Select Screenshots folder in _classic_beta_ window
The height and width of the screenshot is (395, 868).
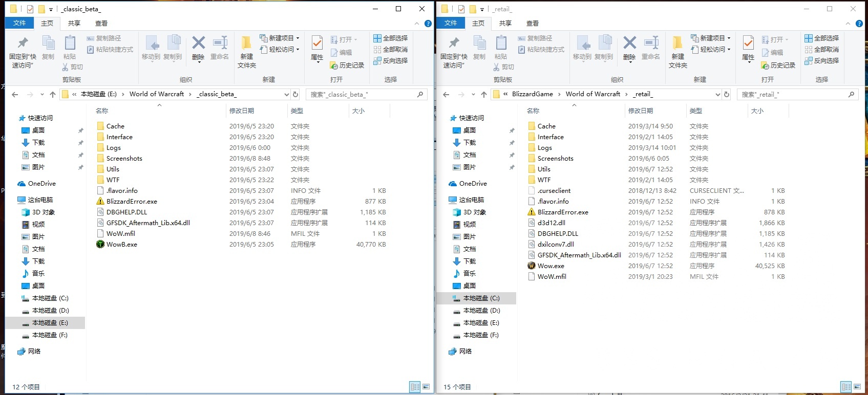click(119, 159)
